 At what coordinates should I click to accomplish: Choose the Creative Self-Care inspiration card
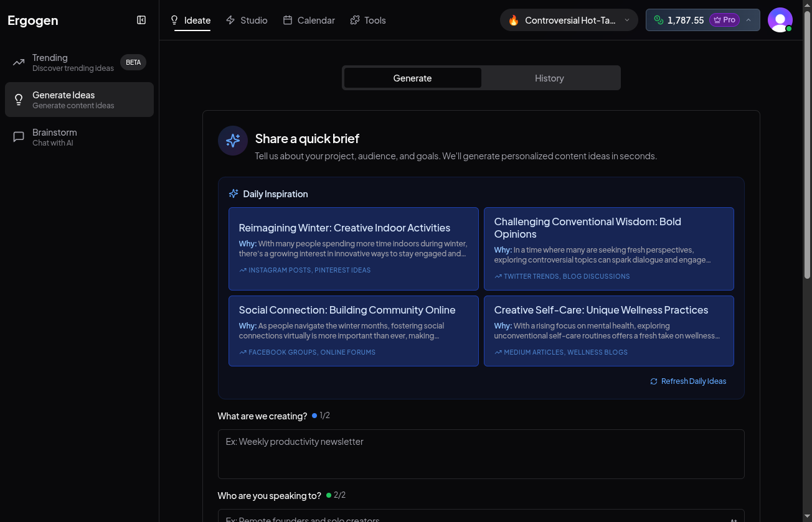click(608, 330)
